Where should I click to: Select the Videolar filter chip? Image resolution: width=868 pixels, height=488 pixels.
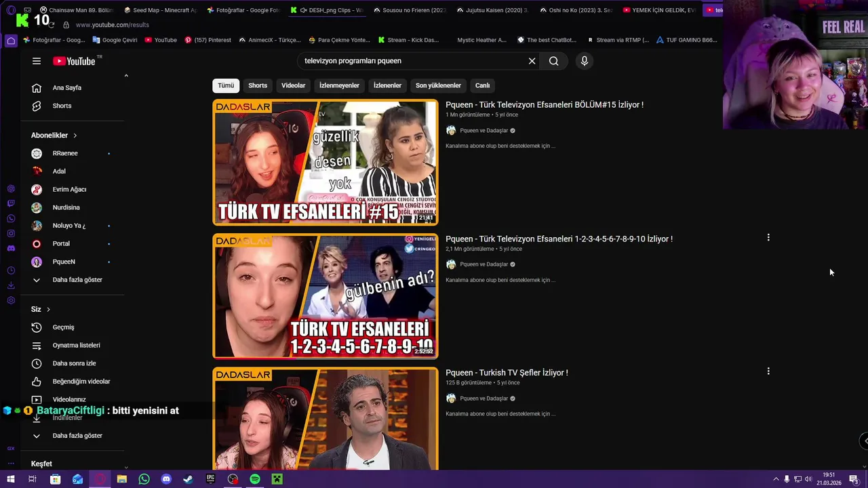pyautogui.click(x=293, y=85)
